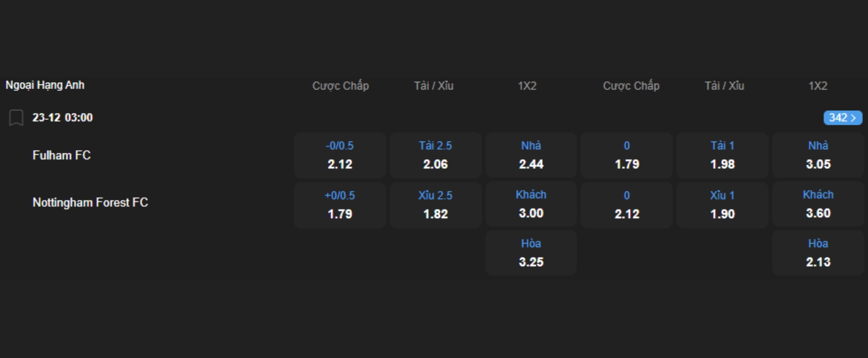The height and width of the screenshot is (358, 868).
Task: Bookmark the Fulham vs Nottingham Forest match
Action: click(x=16, y=118)
